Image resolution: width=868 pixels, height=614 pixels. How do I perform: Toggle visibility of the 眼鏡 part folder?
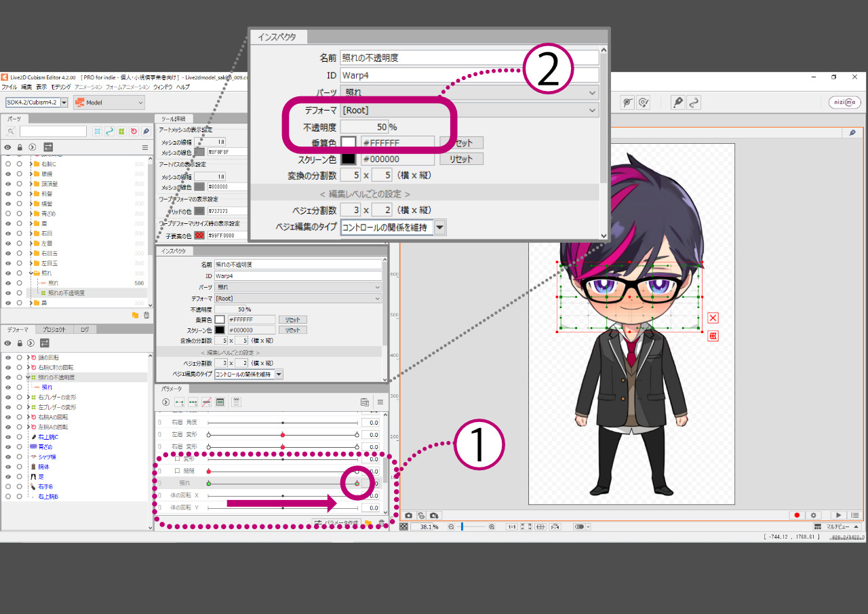point(8,174)
